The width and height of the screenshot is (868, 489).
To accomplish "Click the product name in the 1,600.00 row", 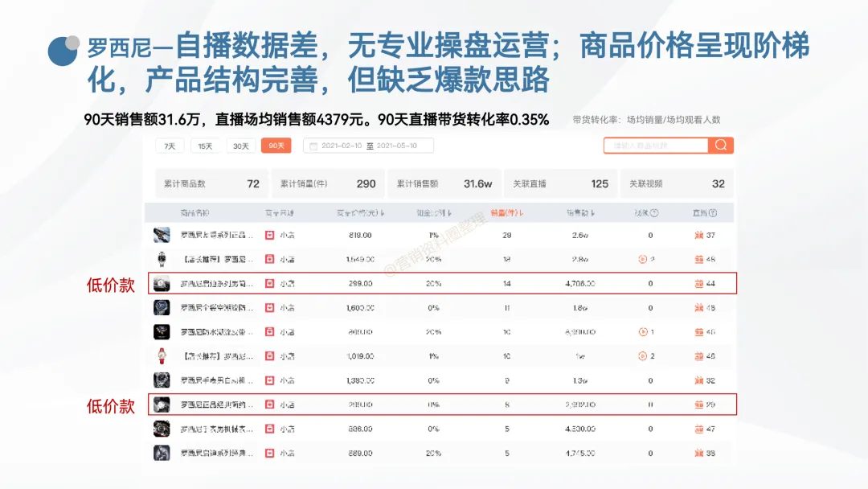I will point(217,307).
